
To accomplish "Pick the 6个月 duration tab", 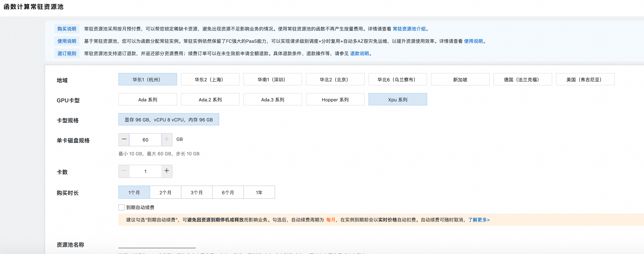I will [228, 192].
